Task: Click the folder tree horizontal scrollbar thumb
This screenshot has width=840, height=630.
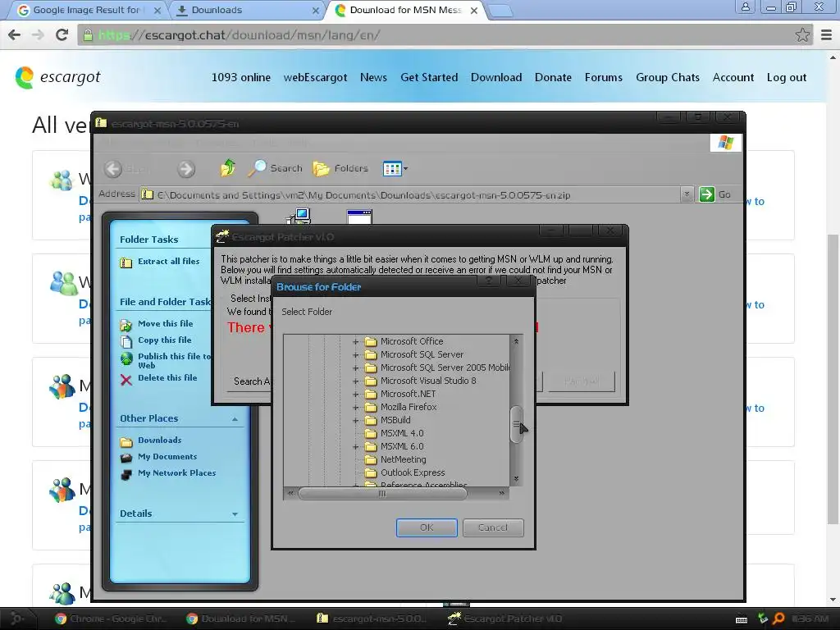Action: [x=382, y=493]
